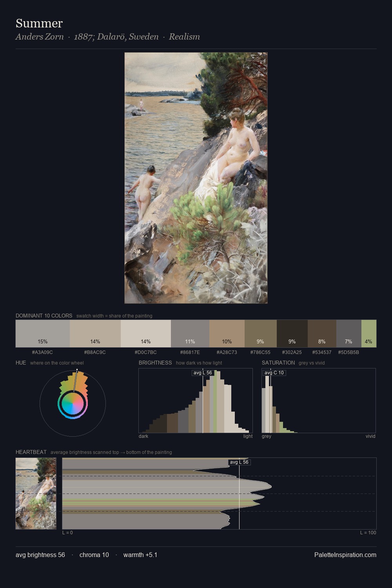Click the "HUE" section heading
The image size is (392, 588).
pyautogui.click(x=21, y=363)
